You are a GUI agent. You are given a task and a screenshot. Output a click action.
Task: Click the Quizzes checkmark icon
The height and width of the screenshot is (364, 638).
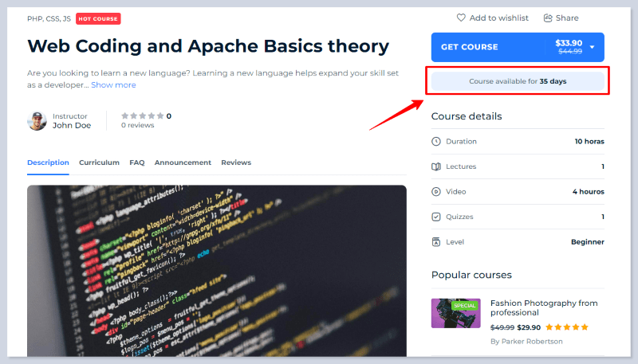point(436,217)
